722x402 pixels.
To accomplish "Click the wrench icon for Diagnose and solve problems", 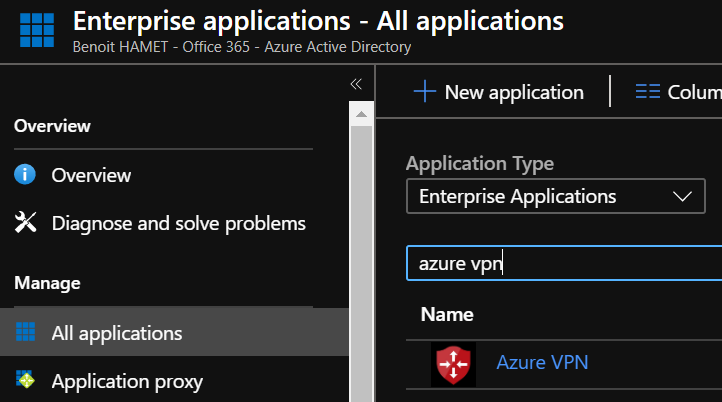I will pos(26,223).
